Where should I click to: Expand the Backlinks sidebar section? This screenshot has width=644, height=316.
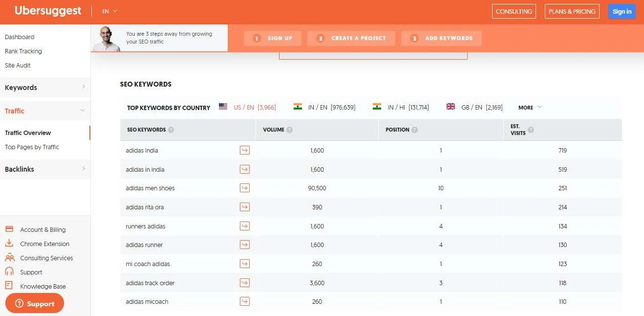pyautogui.click(x=45, y=169)
